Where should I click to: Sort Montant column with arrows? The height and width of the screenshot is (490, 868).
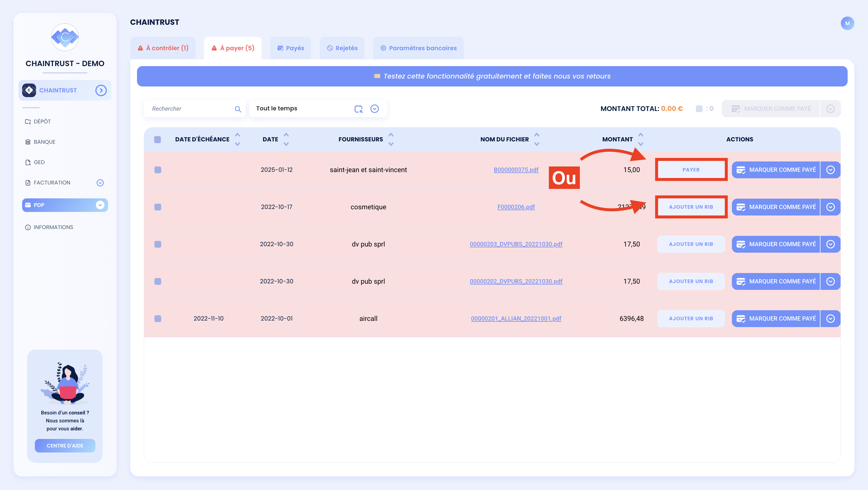click(641, 139)
